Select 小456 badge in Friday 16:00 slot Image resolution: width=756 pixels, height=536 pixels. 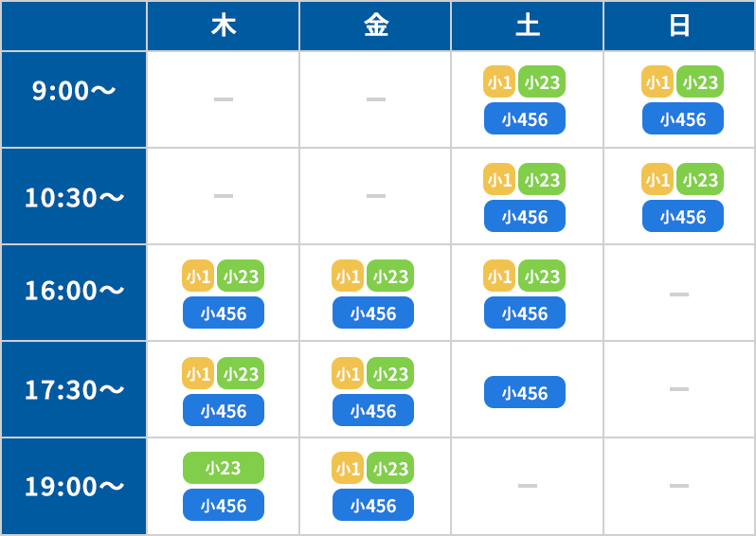[x=373, y=313]
